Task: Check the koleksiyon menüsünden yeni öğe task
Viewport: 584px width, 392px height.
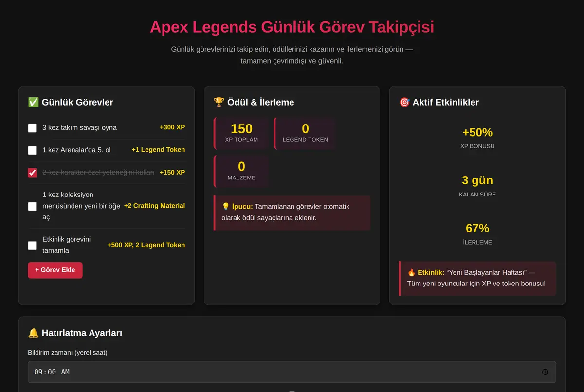Action: pos(33,206)
